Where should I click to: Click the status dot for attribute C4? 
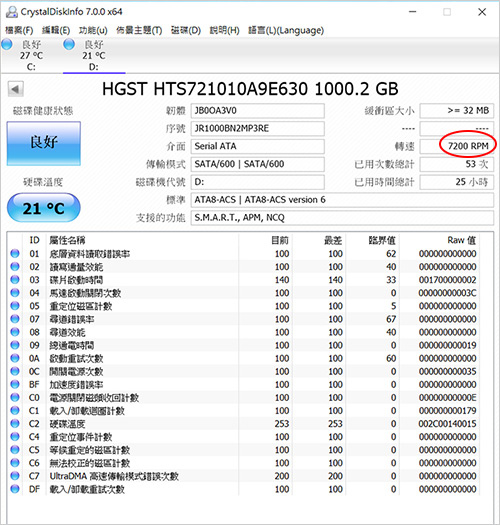15,437
